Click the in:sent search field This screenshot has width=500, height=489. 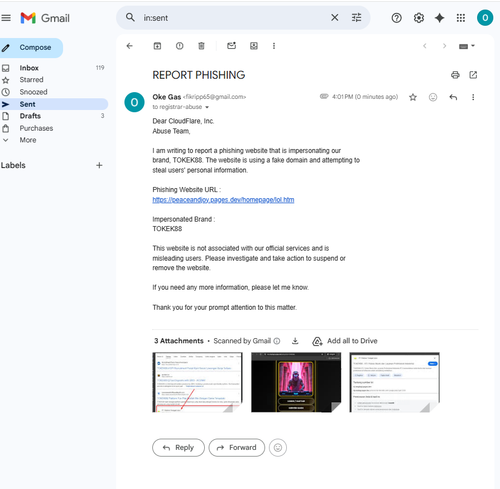pos(233,18)
